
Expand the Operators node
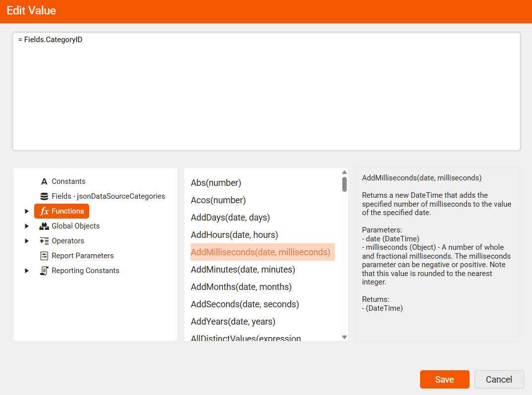(26, 240)
